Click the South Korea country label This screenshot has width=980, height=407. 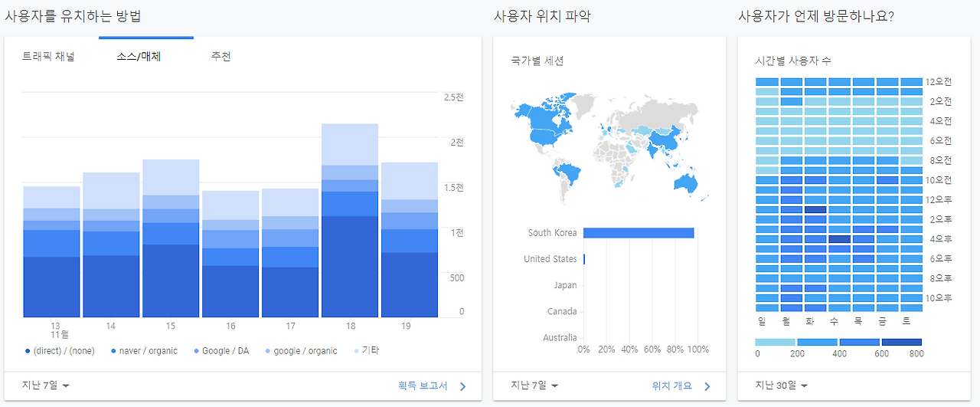[552, 233]
